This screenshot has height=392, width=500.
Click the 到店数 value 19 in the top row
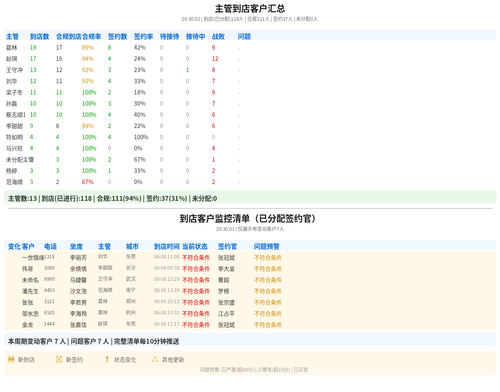33,48
